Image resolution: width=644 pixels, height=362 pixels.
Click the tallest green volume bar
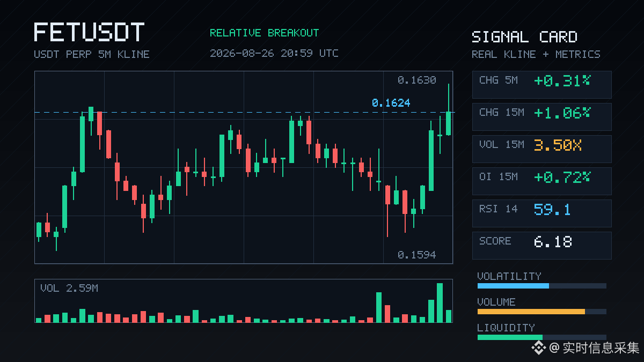440,302
